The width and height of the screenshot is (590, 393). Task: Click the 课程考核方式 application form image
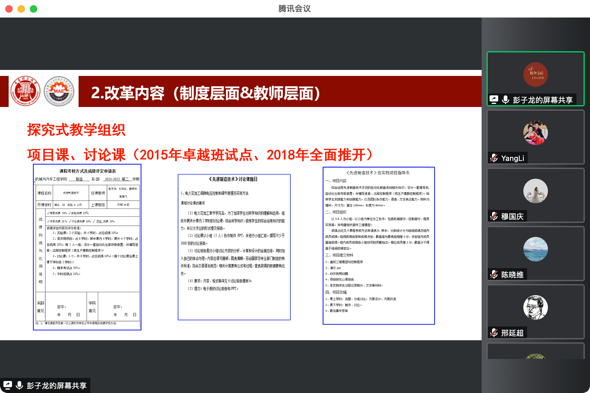[x=87, y=247]
